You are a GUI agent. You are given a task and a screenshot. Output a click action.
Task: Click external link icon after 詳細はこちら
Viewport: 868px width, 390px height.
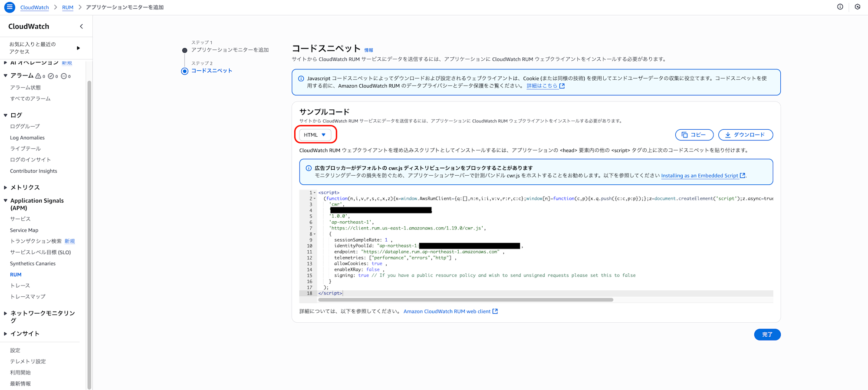(562, 86)
